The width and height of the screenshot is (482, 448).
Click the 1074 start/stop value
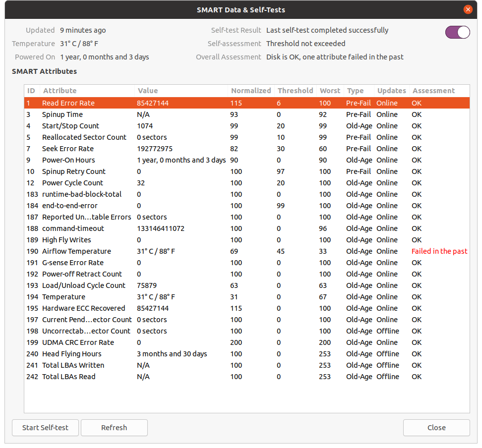click(145, 126)
